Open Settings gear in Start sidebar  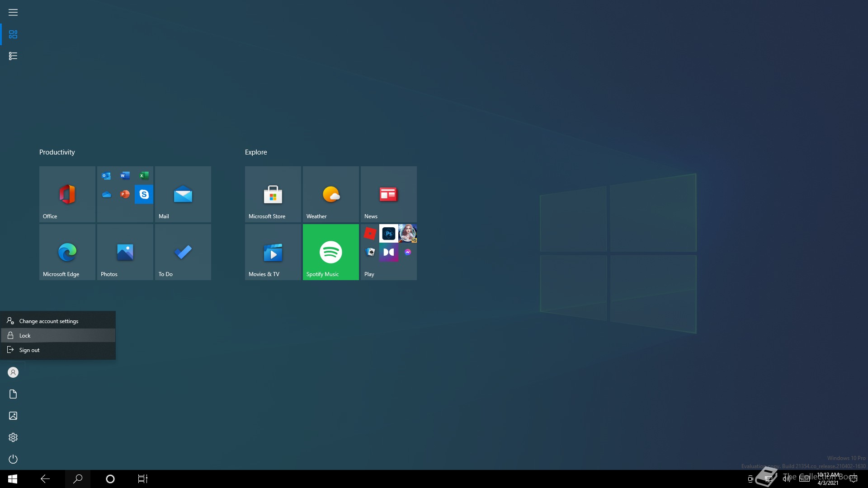pos(13,437)
